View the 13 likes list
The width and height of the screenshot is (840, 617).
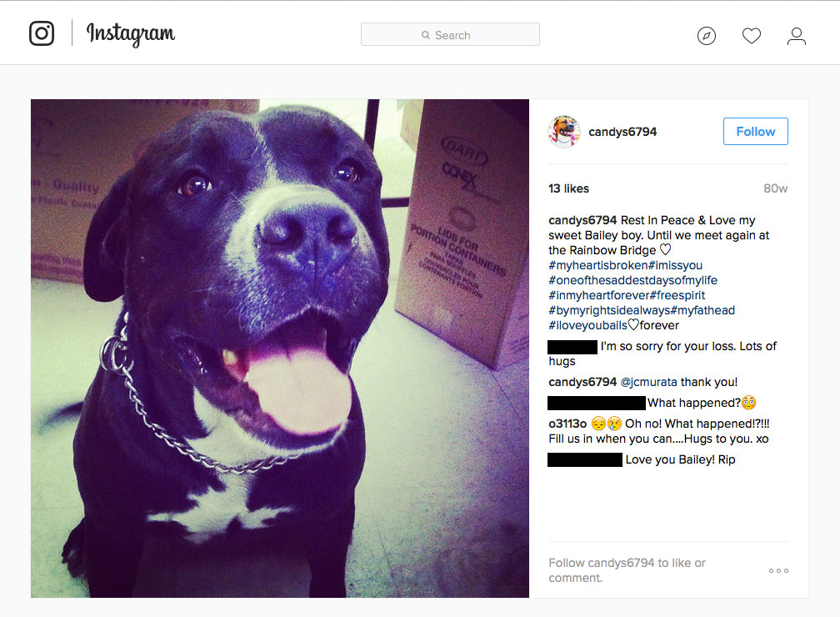tap(568, 188)
